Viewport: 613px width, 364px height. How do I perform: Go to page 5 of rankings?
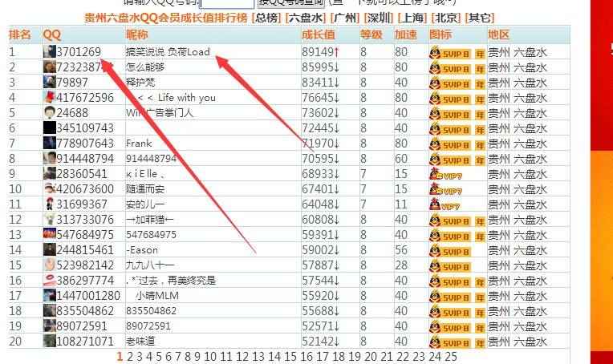coord(159,357)
